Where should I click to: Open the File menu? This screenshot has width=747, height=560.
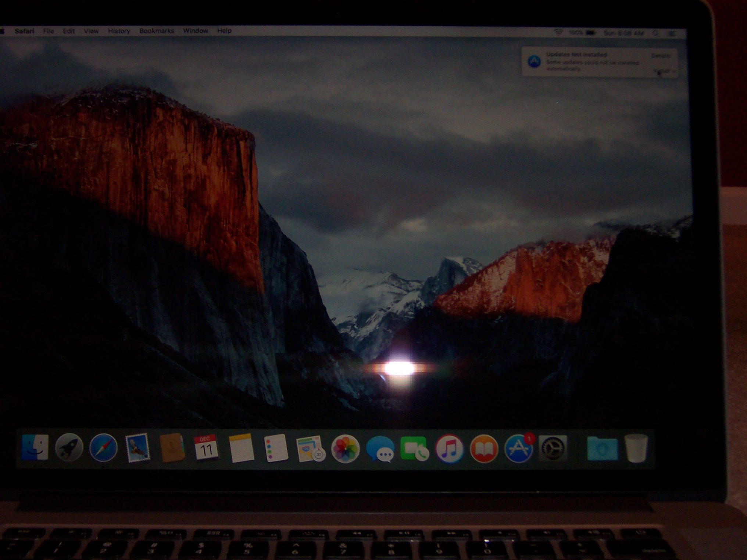pyautogui.click(x=49, y=31)
